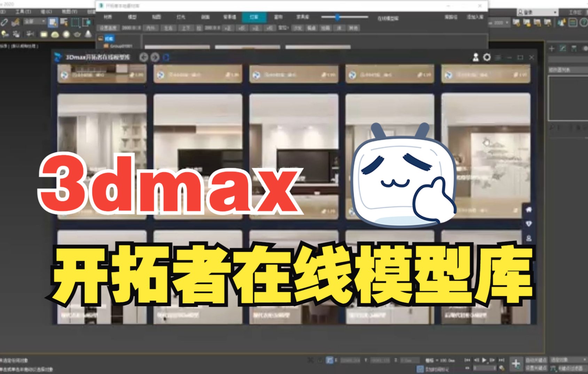This screenshot has height=374, width=588.
Task: Select the 灯具 folder in local library tree
Action: 109,39
